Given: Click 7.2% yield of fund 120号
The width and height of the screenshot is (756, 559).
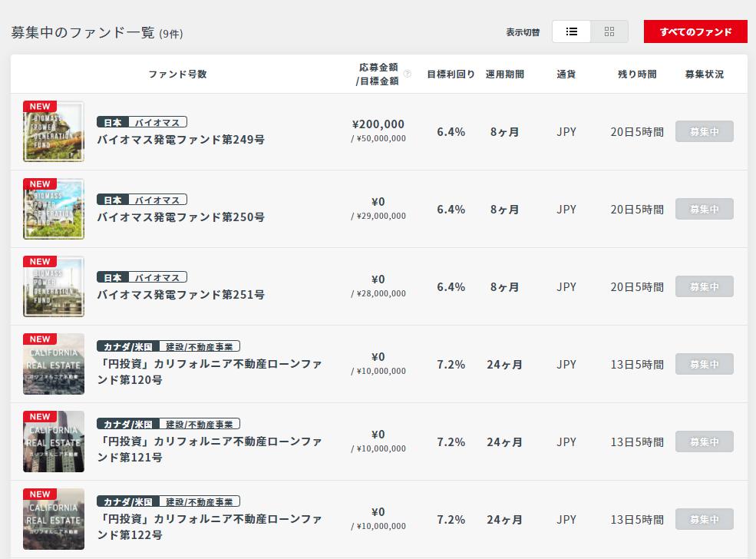Looking at the screenshot, I should tap(451, 365).
